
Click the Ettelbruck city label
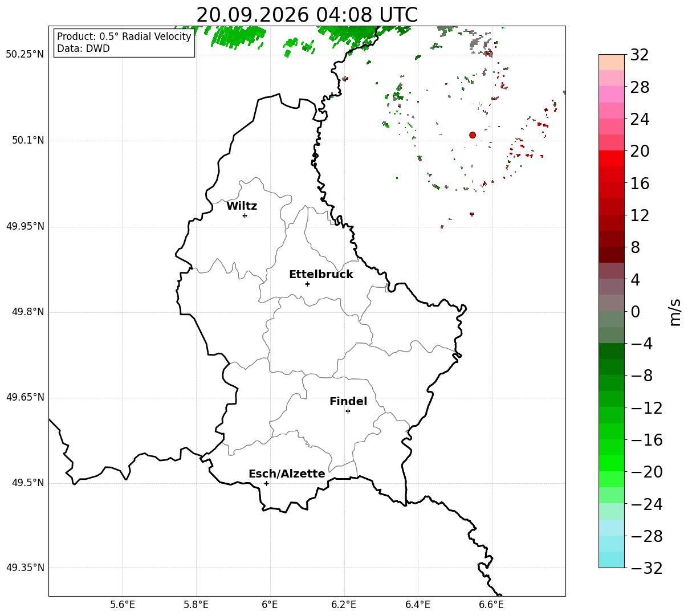(x=321, y=275)
